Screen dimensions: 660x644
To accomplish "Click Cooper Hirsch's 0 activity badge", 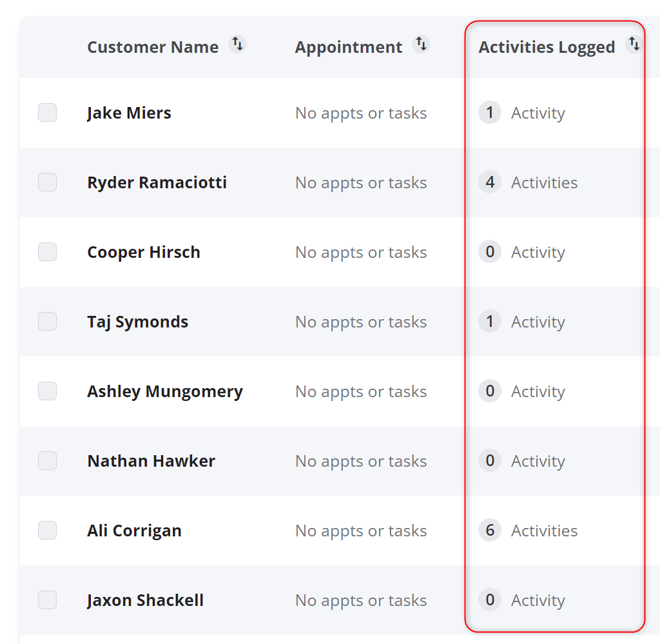I will (x=490, y=251).
